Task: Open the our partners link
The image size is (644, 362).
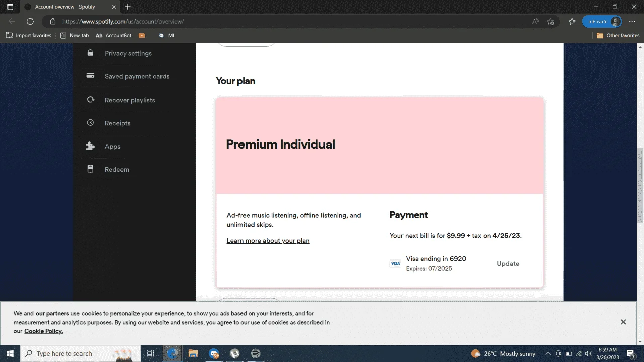Action: pos(52,313)
